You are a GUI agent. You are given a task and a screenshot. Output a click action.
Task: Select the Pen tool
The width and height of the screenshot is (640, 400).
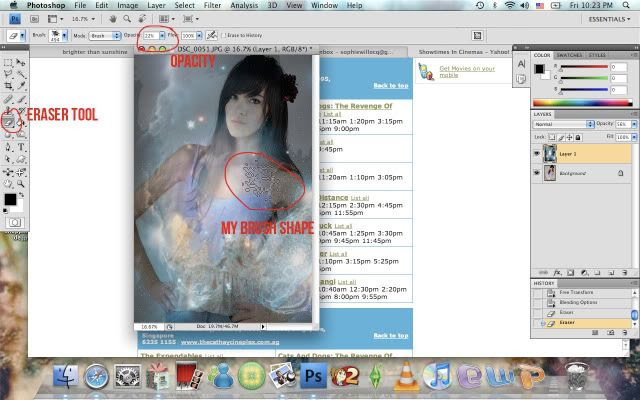(8, 147)
